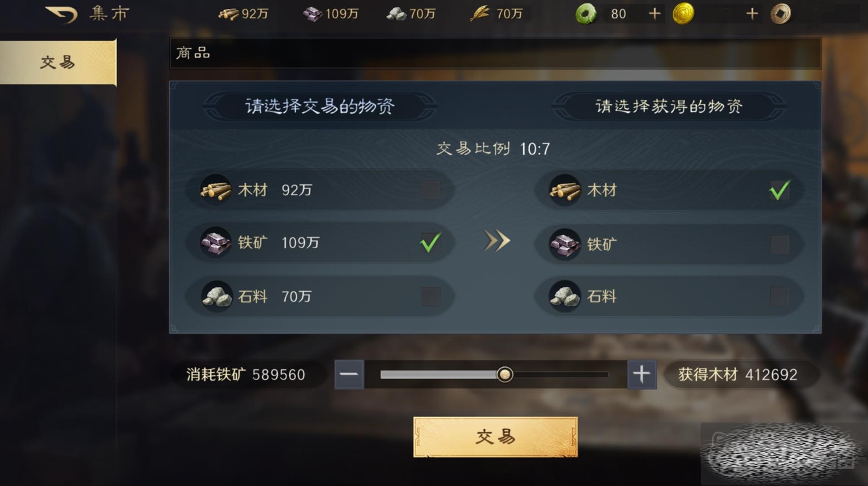Image resolution: width=868 pixels, height=486 pixels.
Task: Add more jade with the plus beside 80
Action: [x=654, y=14]
